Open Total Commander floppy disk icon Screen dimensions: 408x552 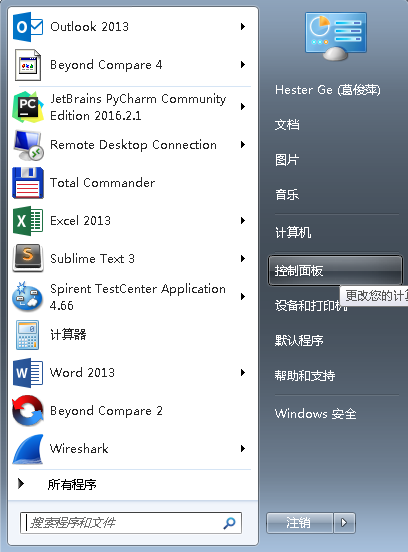(28, 183)
